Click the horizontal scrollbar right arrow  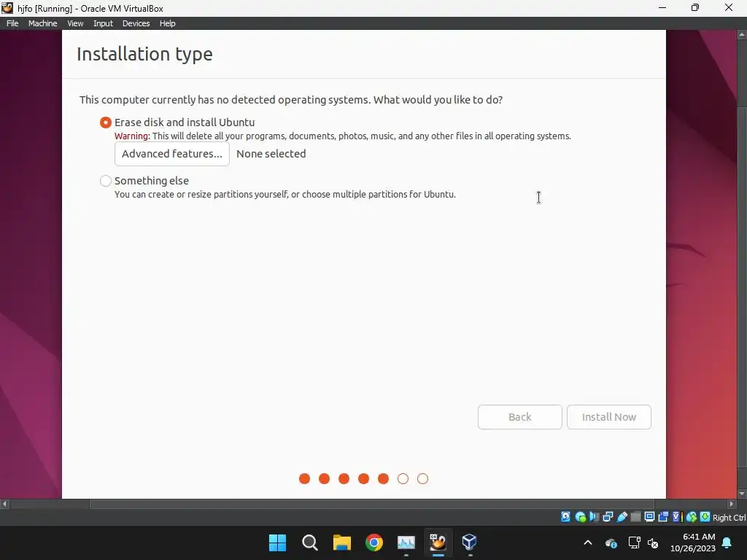pyautogui.click(x=732, y=504)
